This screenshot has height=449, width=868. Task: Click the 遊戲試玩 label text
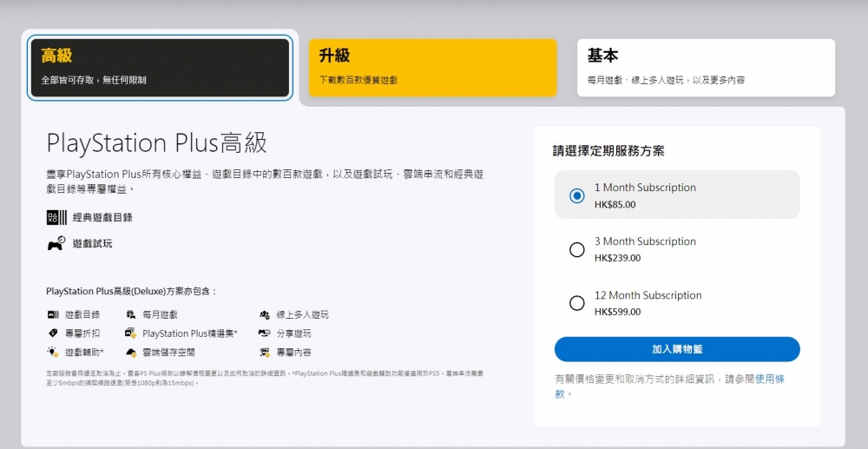pos(93,243)
